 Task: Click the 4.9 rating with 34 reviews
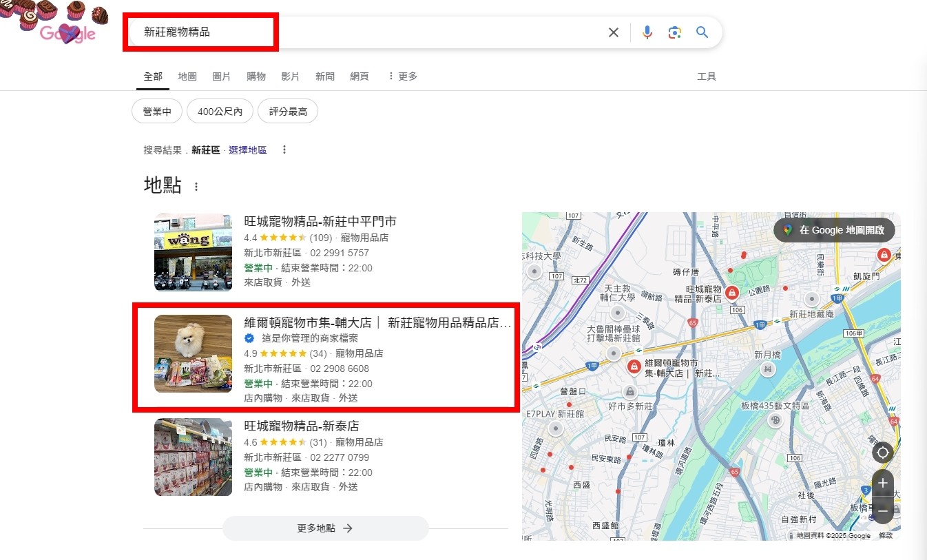click(285, 353)
